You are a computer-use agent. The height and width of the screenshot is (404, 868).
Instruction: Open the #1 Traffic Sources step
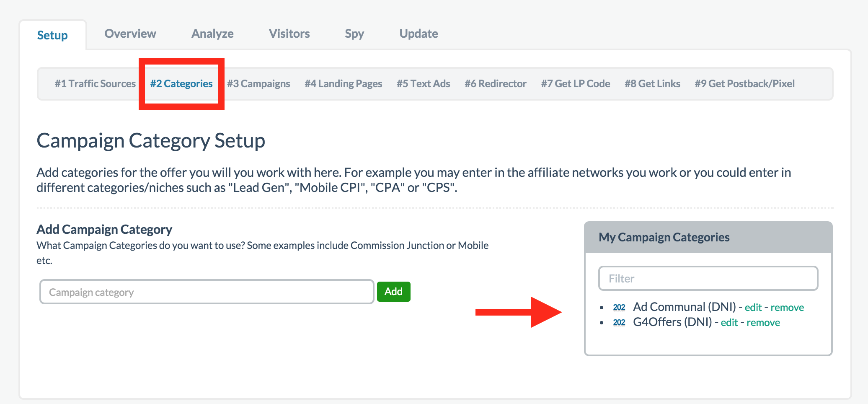pyautogui.click(x=96, y=83)
